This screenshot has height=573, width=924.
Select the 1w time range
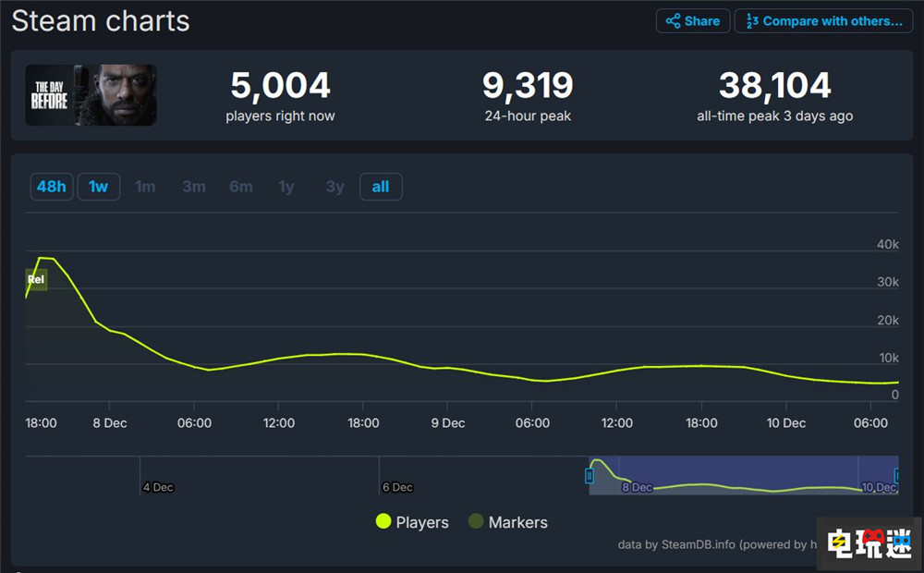point(98,187)
